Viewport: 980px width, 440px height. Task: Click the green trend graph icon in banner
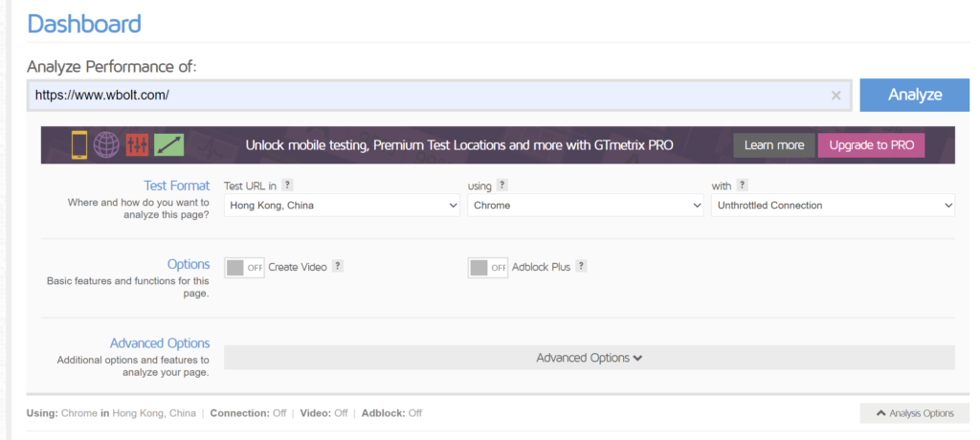click(x=168, y=145)
